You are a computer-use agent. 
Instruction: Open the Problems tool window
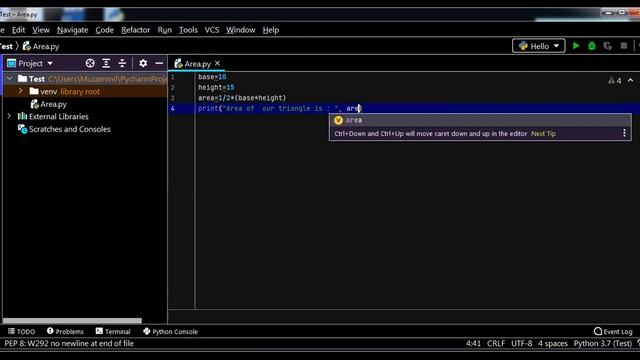coord(65,331)
